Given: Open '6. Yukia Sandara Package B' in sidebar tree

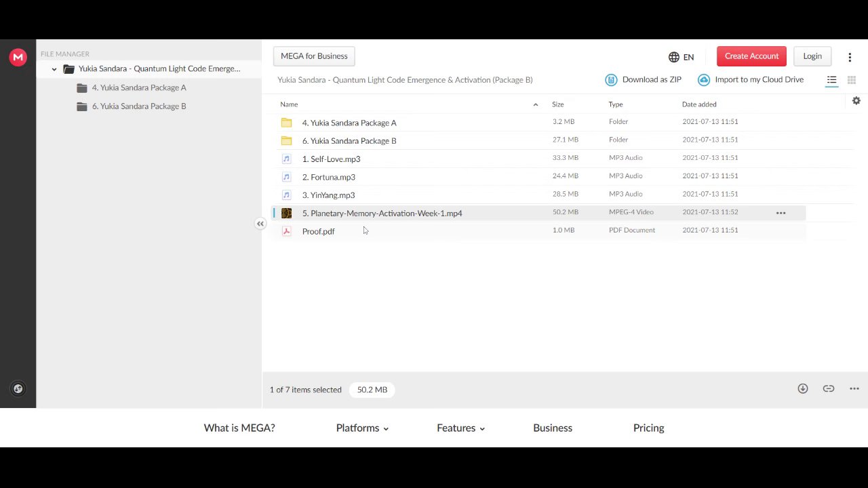Looking at the screenshot, I should pyautogui.click(x=139, y=106).
